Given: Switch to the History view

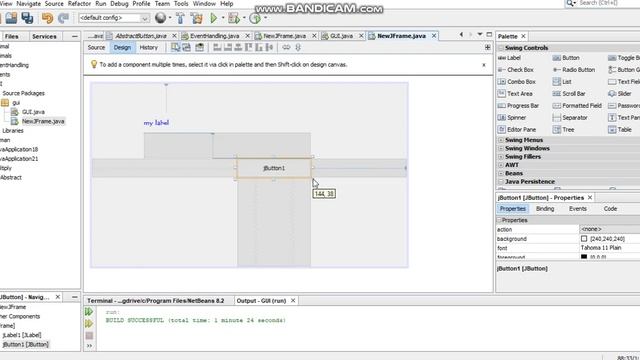Looking at the screenshot, I should tap(149, 47).
